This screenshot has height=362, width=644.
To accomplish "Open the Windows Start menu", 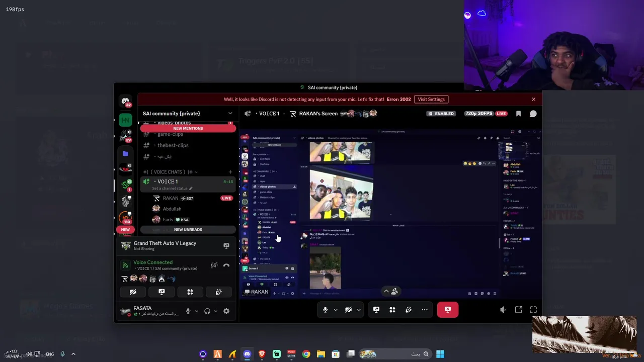I will (440, 354).
